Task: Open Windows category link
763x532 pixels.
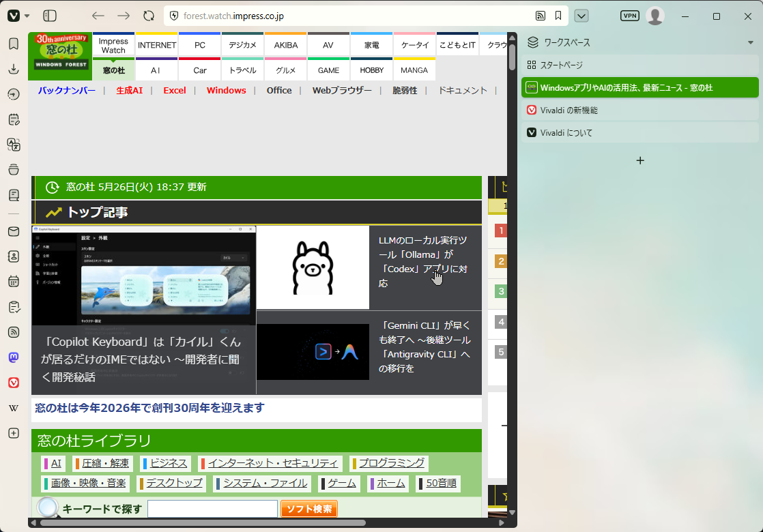Action: coord(227,91)
